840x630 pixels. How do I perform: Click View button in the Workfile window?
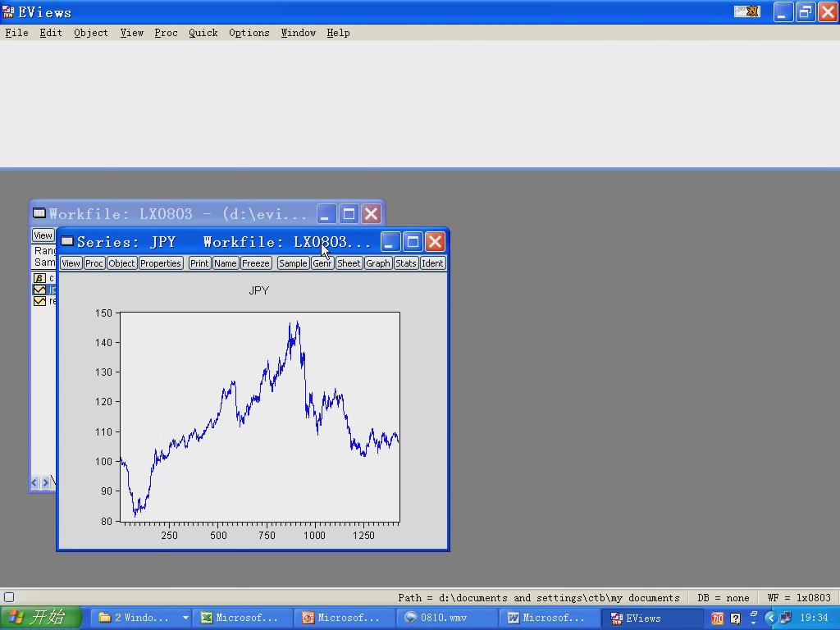click(43, 235)
